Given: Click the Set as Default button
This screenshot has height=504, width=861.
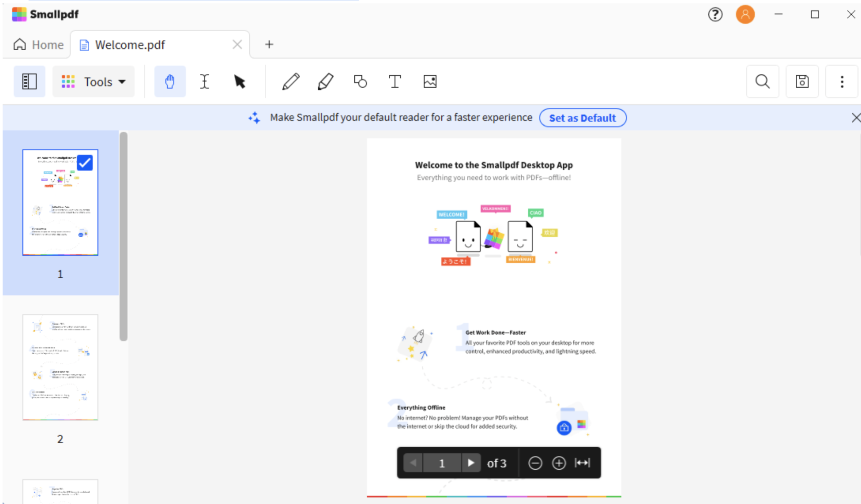Looking at the screenshot, I should click(x=582, y=118).
